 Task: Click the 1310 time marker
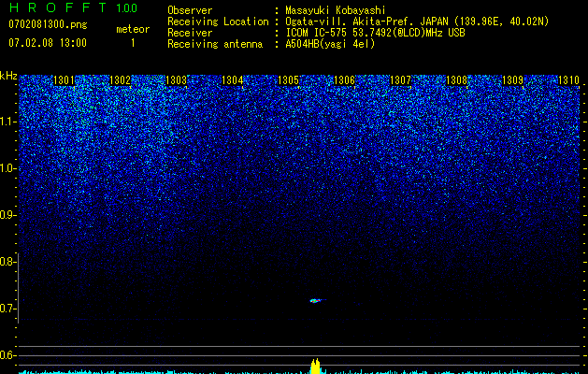[x=568, y=80]
